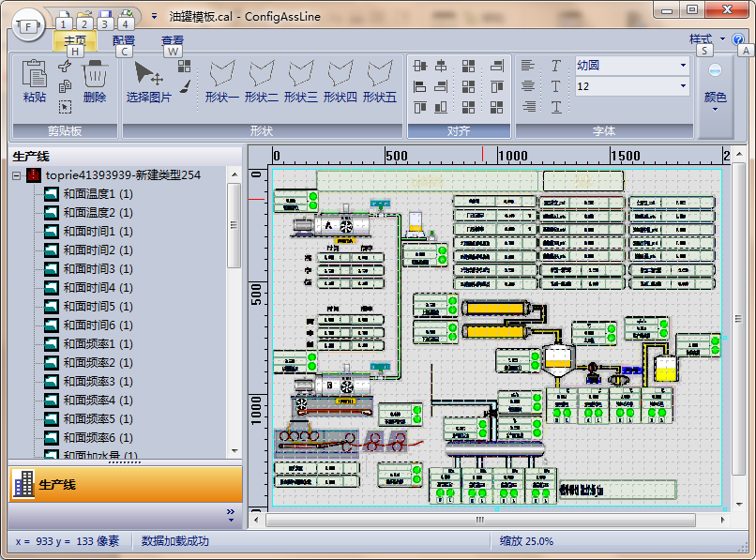Open the font size dropdown showing 12
This screenshot has height=560, width=756.
683,86
